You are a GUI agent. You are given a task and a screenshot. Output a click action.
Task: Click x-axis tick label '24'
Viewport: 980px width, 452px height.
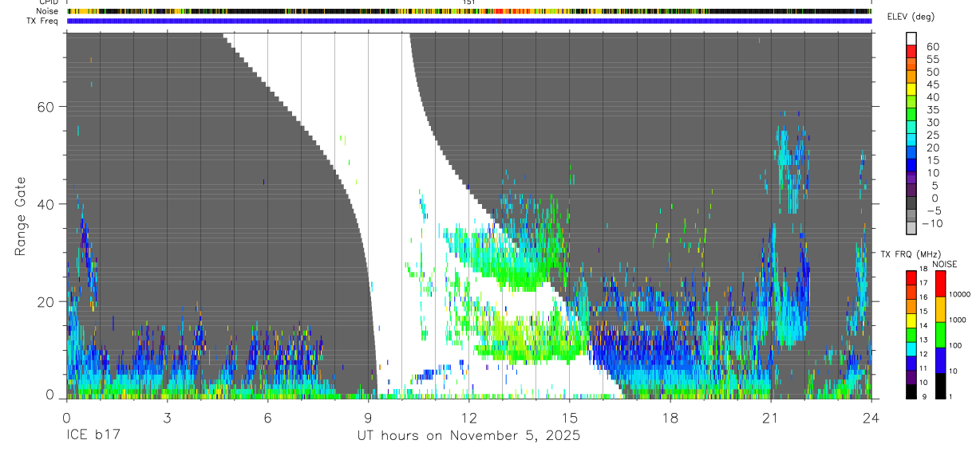(x=871, y=417)
